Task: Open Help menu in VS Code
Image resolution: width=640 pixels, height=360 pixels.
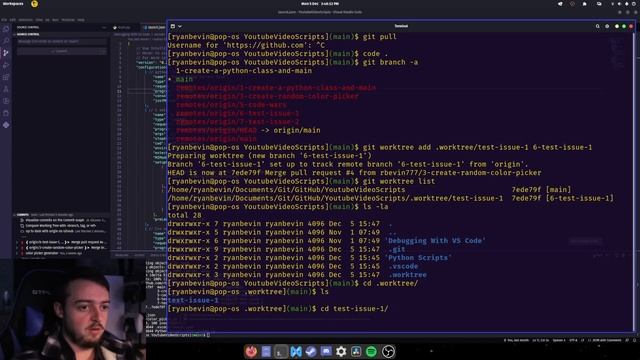Action: (81, 20)
